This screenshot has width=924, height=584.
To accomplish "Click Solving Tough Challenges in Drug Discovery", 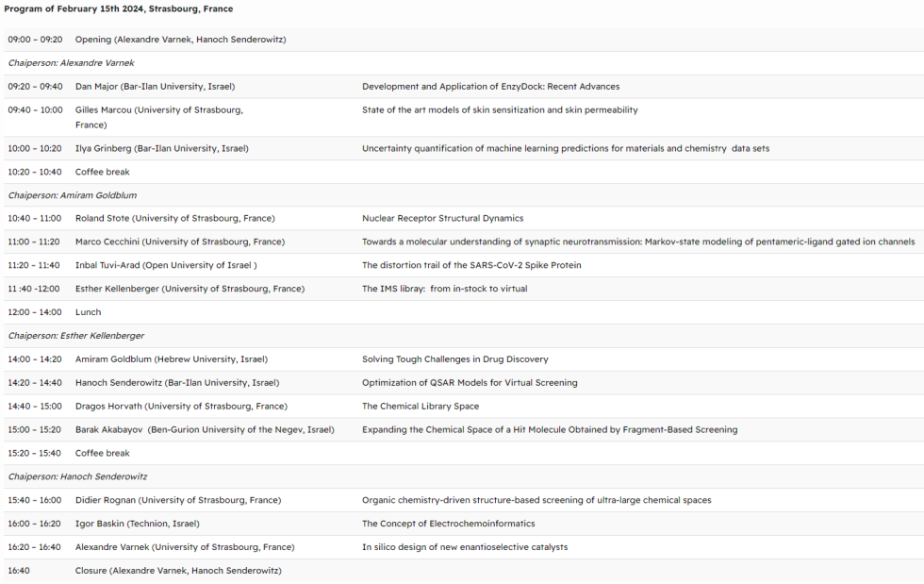I will coord(454,359).
